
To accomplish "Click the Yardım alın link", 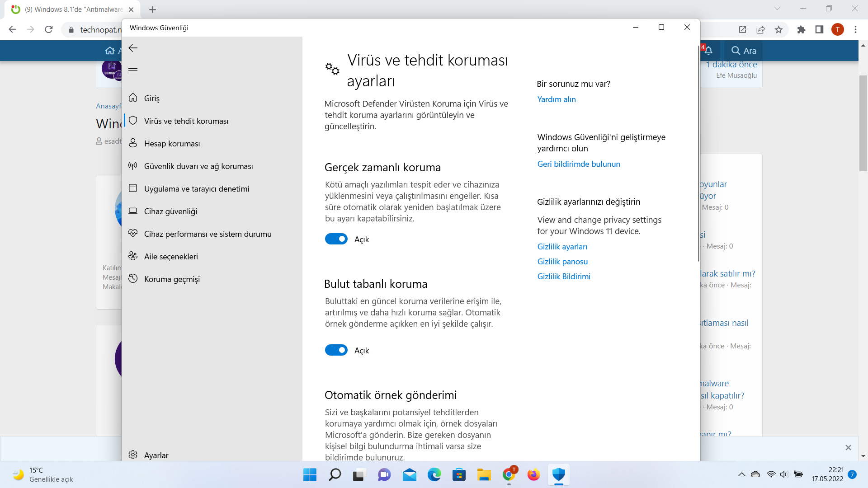I will point(556,99).
